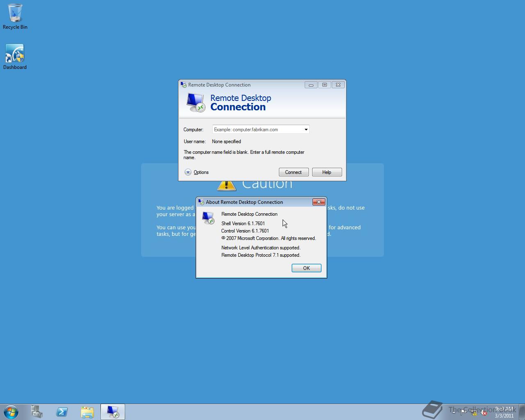Click the Remote Desktop Connection banner logo

click(x=196, y=102)
